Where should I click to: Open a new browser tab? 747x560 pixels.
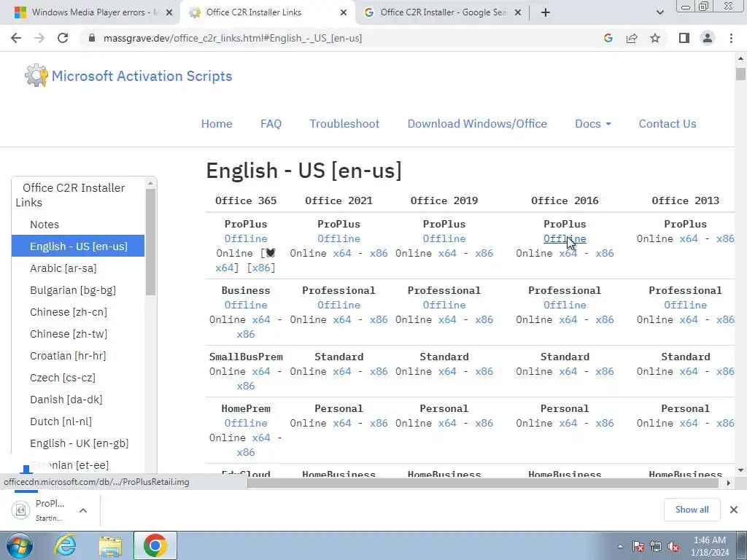point(546,12)
